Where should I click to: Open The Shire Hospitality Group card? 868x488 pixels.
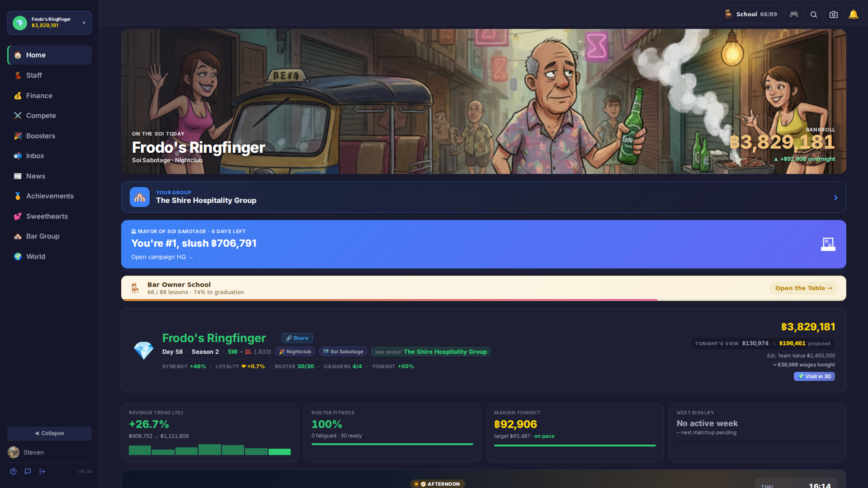(484, 197)
